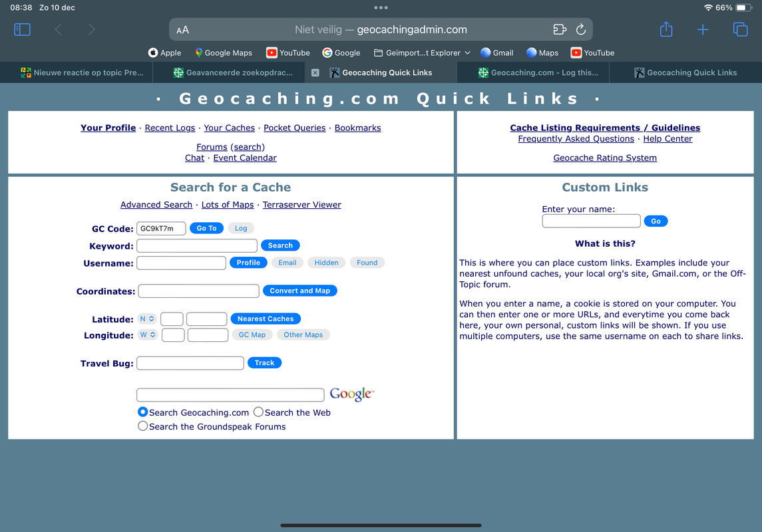The width and height of the screenshot is (762, 532).
Task: Open Terraserver Viewer link
Action: click(301, 205)
